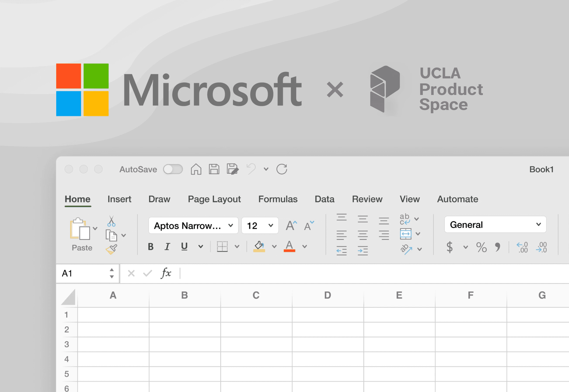This screenshot has height=392, width=569.
Task: Click the Cut scissors icon
Action: 111,221
